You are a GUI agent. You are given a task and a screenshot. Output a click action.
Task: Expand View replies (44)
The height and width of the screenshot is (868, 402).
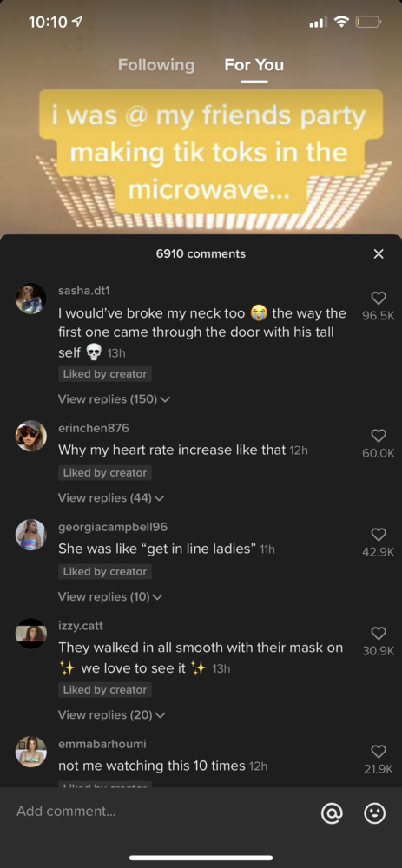pos(111,497)
